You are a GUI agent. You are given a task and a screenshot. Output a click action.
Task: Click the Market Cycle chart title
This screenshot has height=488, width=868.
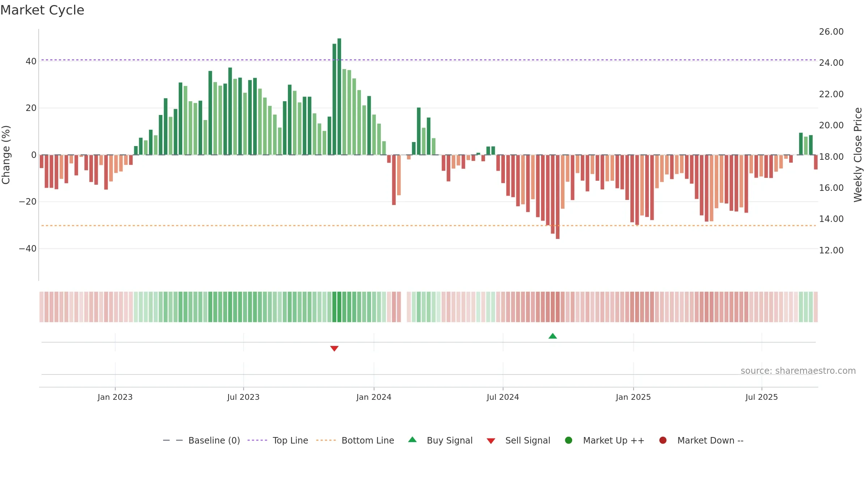(x=42, y=10)
